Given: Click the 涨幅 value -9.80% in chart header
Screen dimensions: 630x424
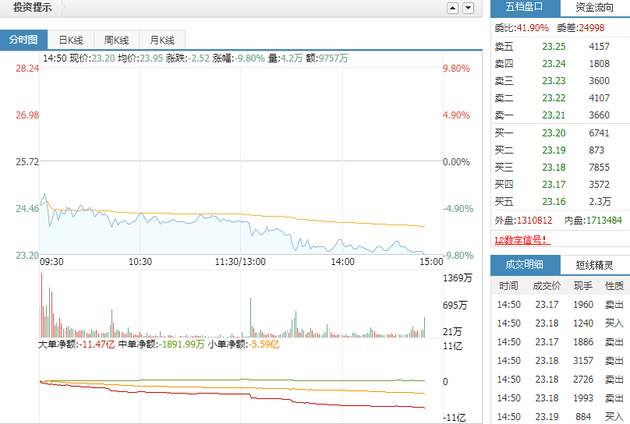Looking at the screenshot, I should pos(250,59).
